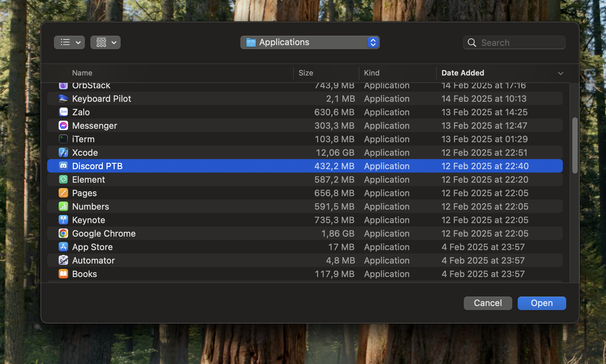This screenshot has width=606, height=364.
Task: Click the 1,86 GB size value
Action: coord(338,234)
